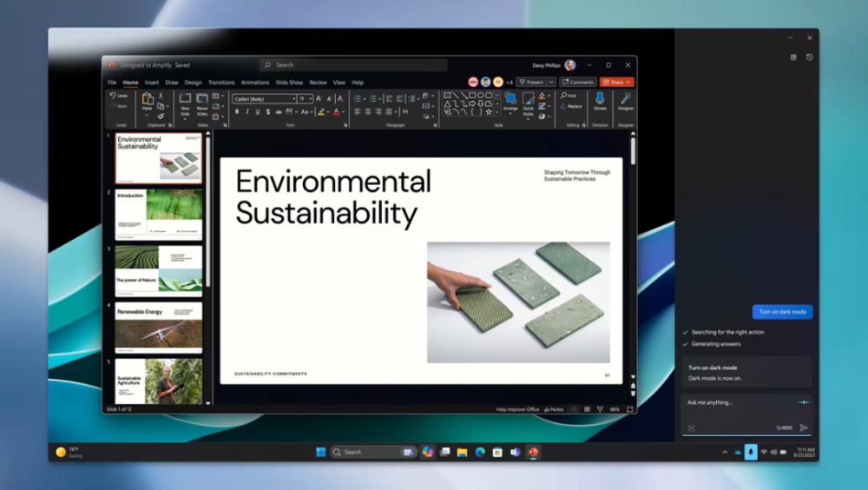This screenshot has height=490, width=868.
Task: Switch to the Insert tab
Action: [152, 83]
